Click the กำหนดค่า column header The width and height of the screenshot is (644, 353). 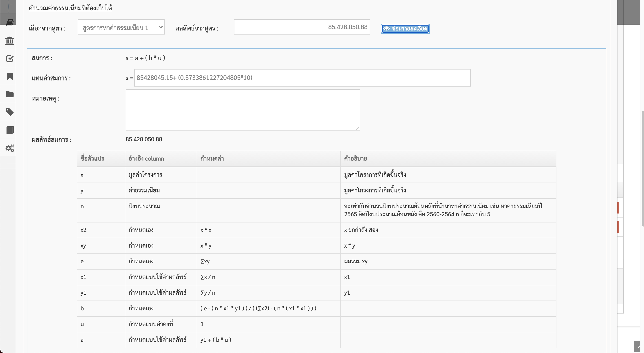[269, 159]
